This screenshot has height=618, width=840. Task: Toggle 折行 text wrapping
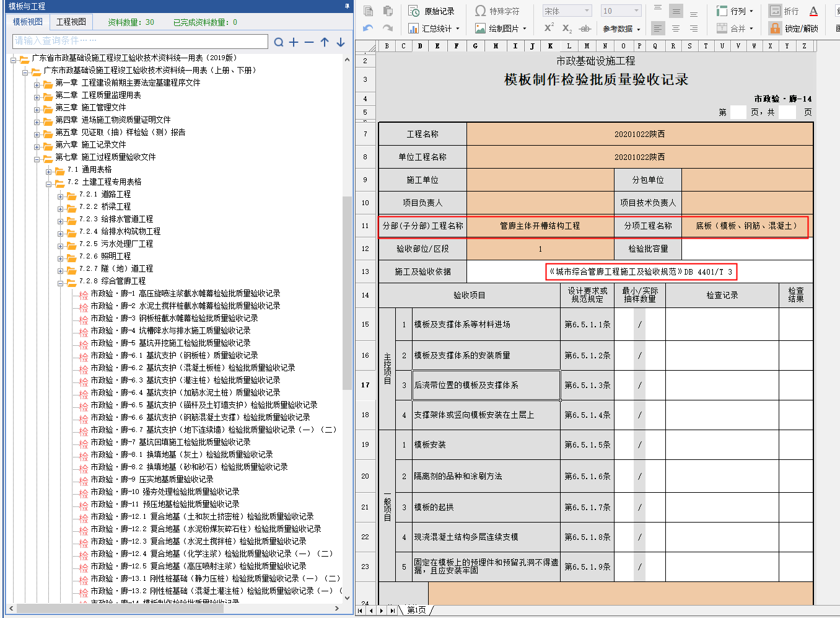(x=784, y=11)
